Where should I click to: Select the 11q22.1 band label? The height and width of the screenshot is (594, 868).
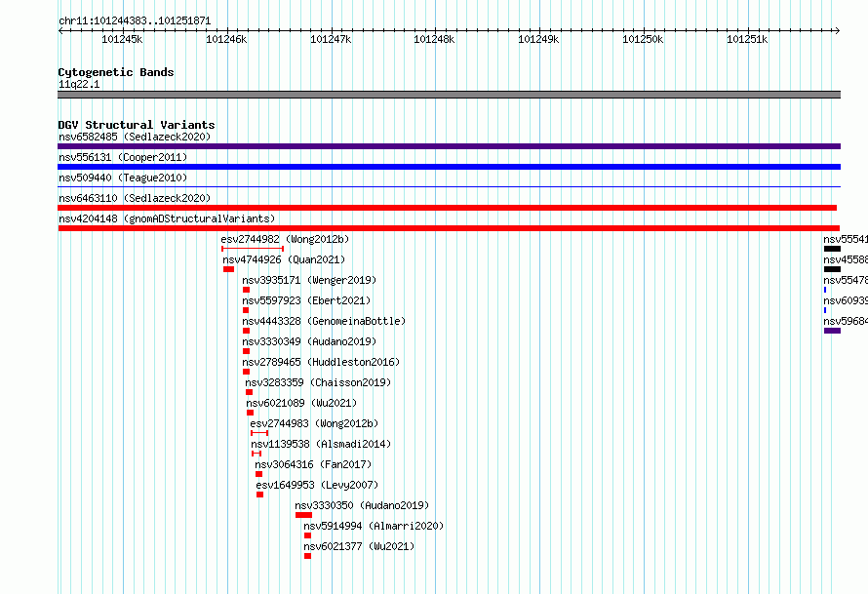pyautogui.click(x=79, y=84)
